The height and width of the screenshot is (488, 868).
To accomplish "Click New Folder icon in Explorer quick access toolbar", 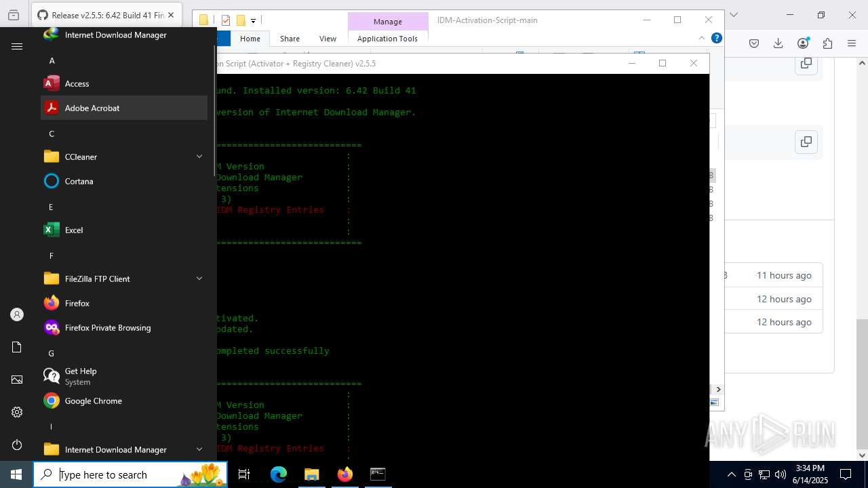I will pos(241,20).
